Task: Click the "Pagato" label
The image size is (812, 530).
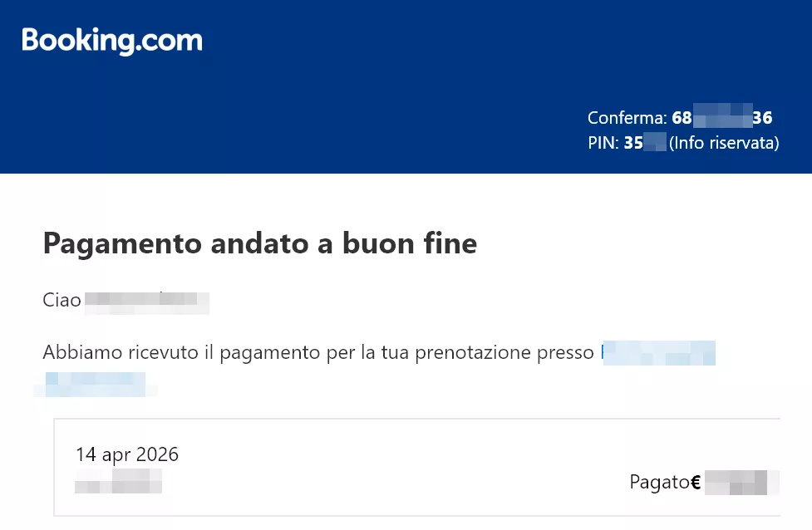Action: coord(659,482)
